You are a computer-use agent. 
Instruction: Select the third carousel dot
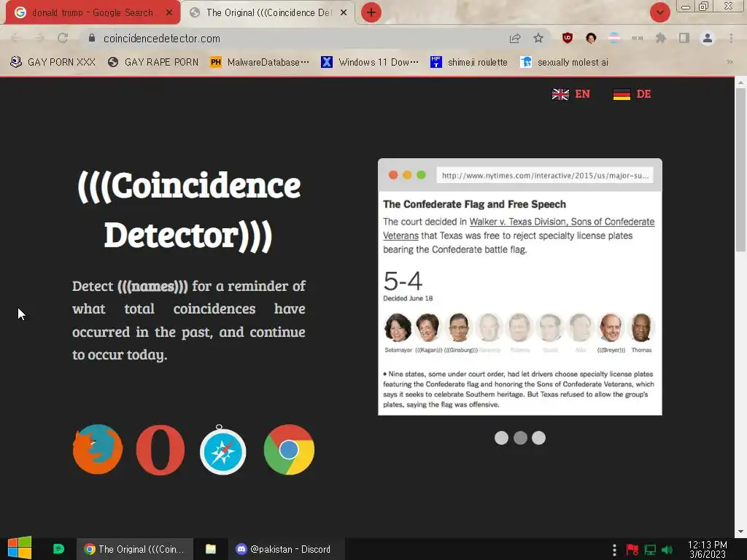click(539, 437)
